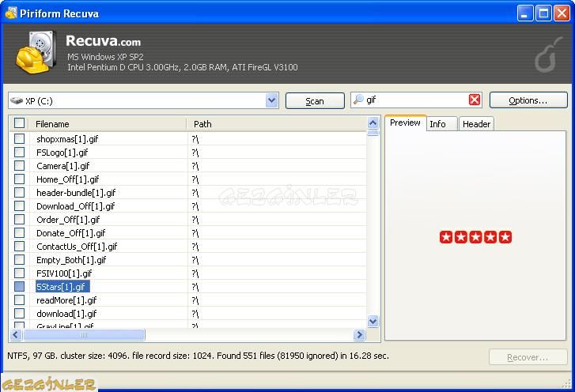Select the header-bundle[1].gif filename

click(76, 193)
